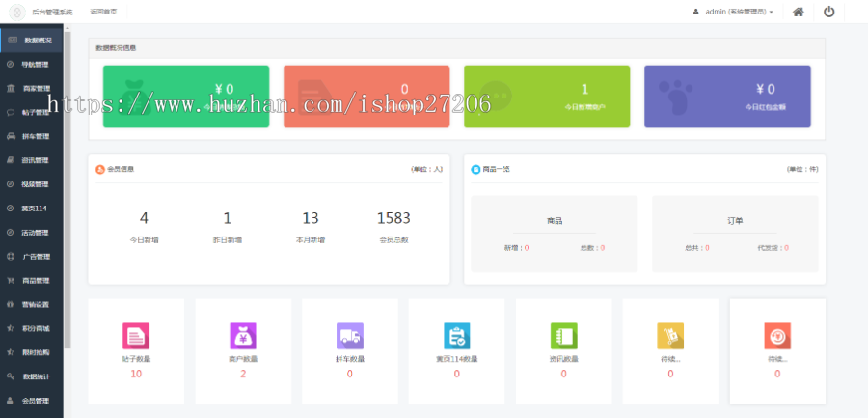Click the 后台管理系统 title
Viewport: 868px width, 418px height.
coord(52,12)
